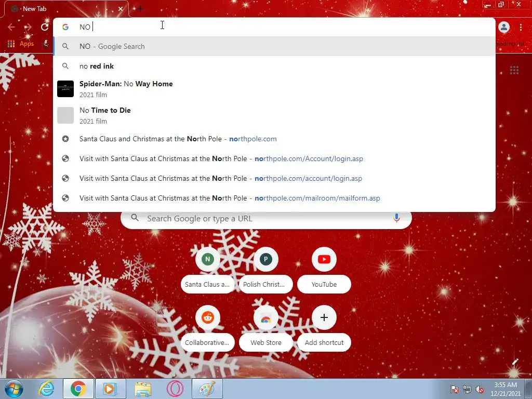Image resolution: width=532 pixels, height=399 pixels.
Task: Click the voice search microphone
Action: [x=396, y=218]
